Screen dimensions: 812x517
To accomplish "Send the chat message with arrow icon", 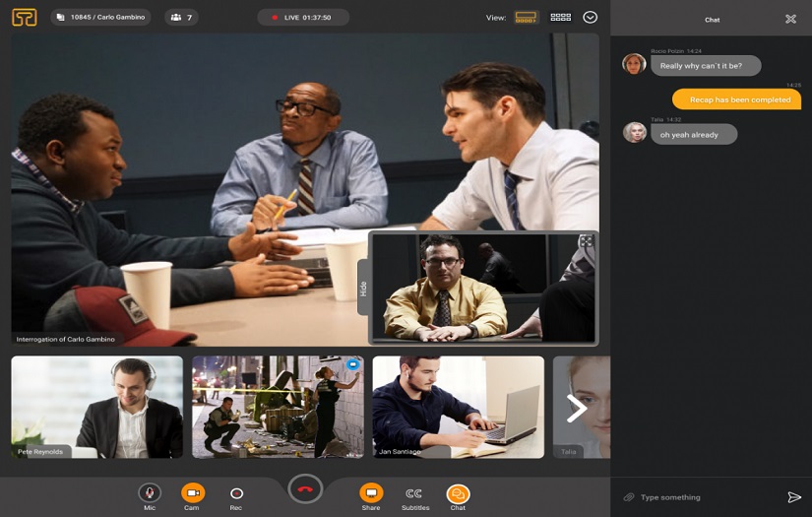I will point(794,497).
